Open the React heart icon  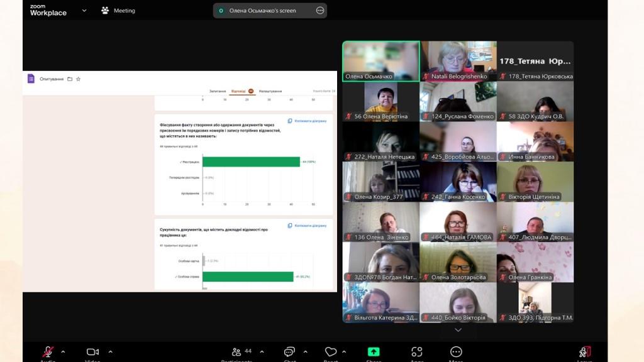331,352
